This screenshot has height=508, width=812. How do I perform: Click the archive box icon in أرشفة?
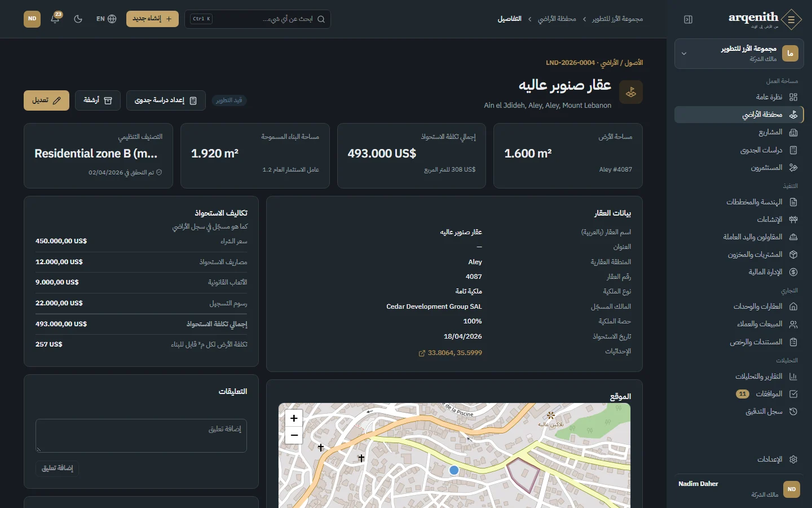[x=108, y=100]
